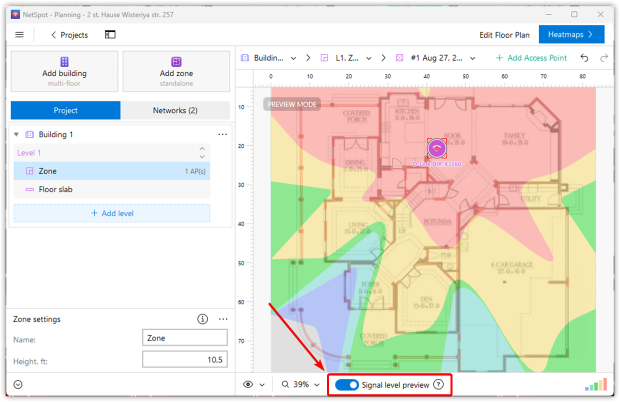Open Signal level preview help icon
The width and height of the screenshot is (620, 402).
coord(438,384)
